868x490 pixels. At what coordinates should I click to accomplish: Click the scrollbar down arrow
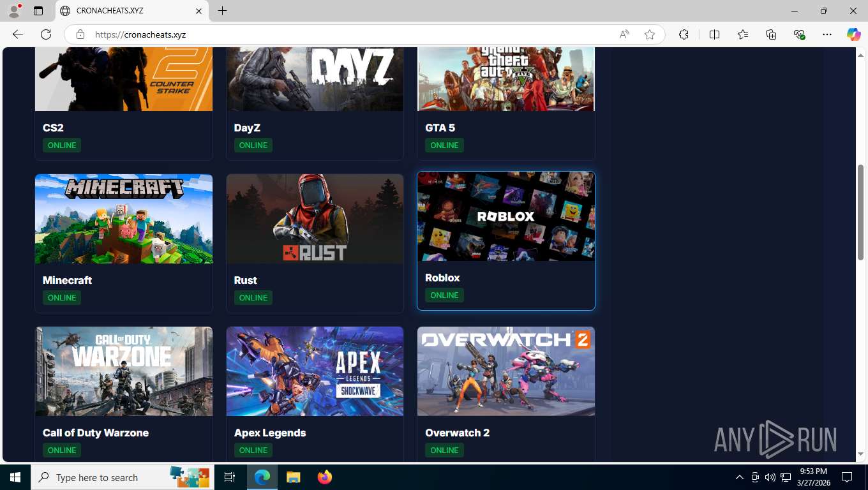click(x=860, y=454)
